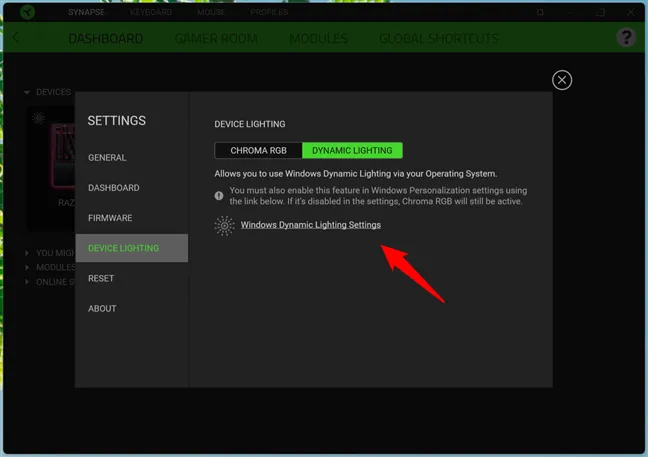Screen dimensions: 648x457
Task: Close the Settings dialog with X icon
Action: pyautogui.click(x=562, y=80)
